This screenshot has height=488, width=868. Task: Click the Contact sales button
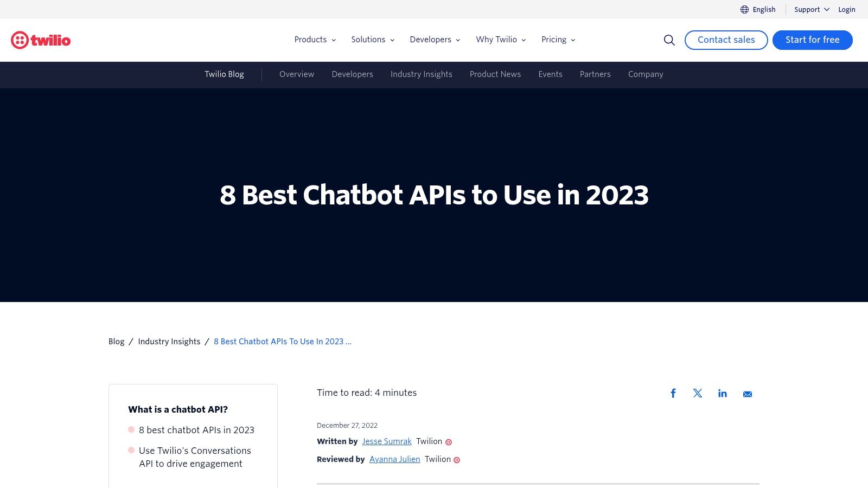pyautogui.click(x=726, y=40)
